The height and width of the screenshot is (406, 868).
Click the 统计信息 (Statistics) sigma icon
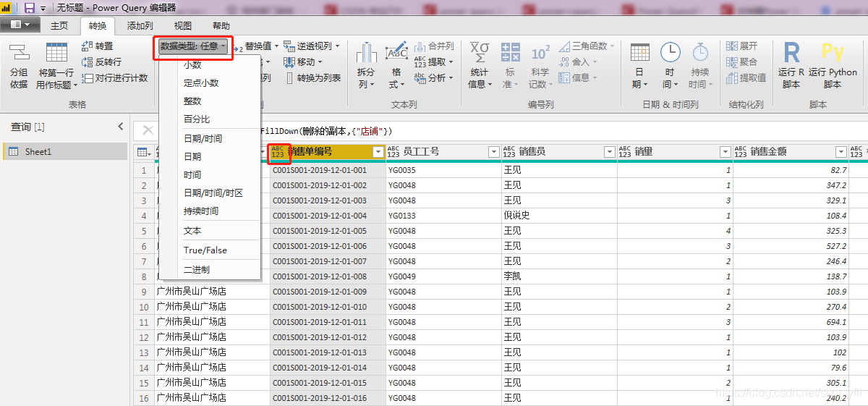[x=479, y=52]
